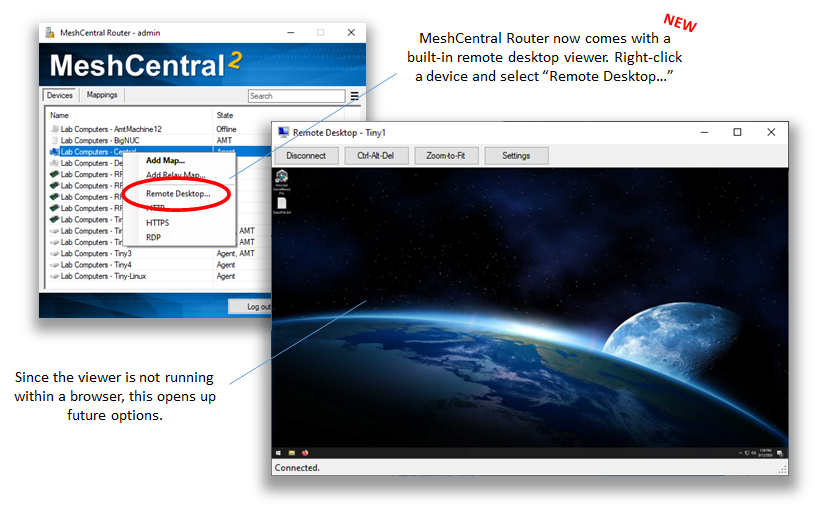The image size is (816, 510).
Task: Click the BigNUC device icon
Action: coord(55,141)
